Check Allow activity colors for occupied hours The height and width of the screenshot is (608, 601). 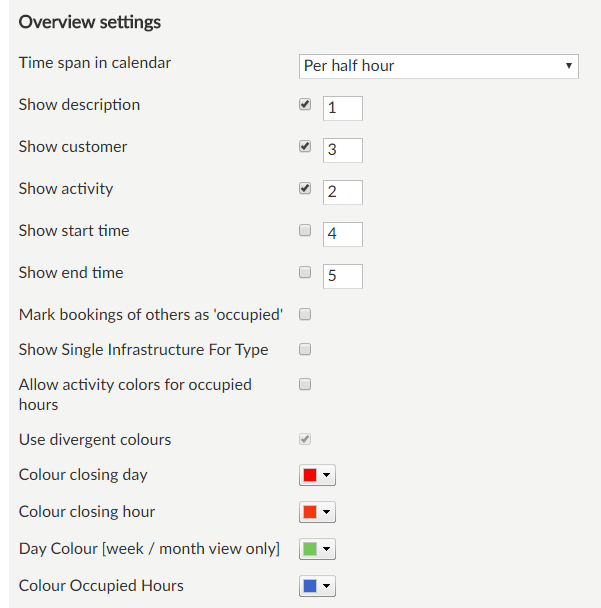tap(305, 385)
